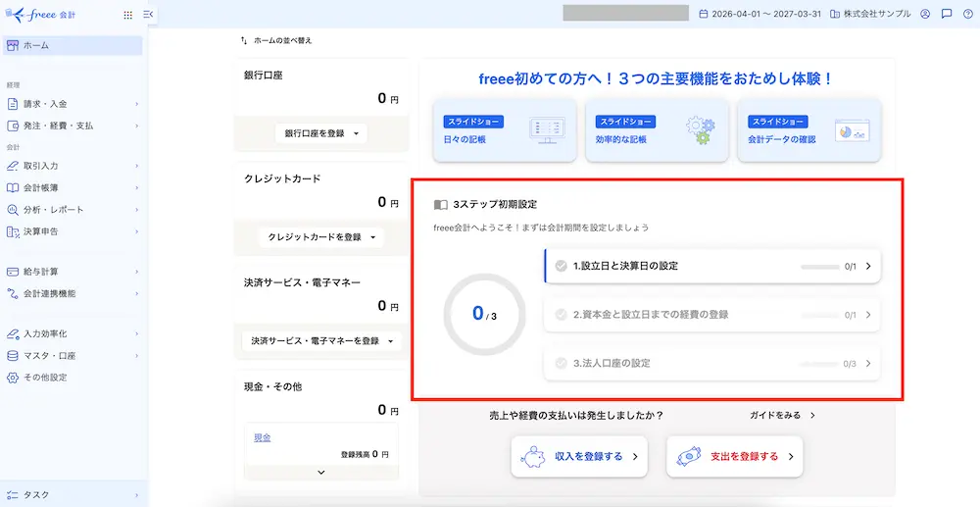The height and width of the screenshot is (507, 980).
Task: Click the 分析・レポート chart icon
Action: [x=13, y=210]
